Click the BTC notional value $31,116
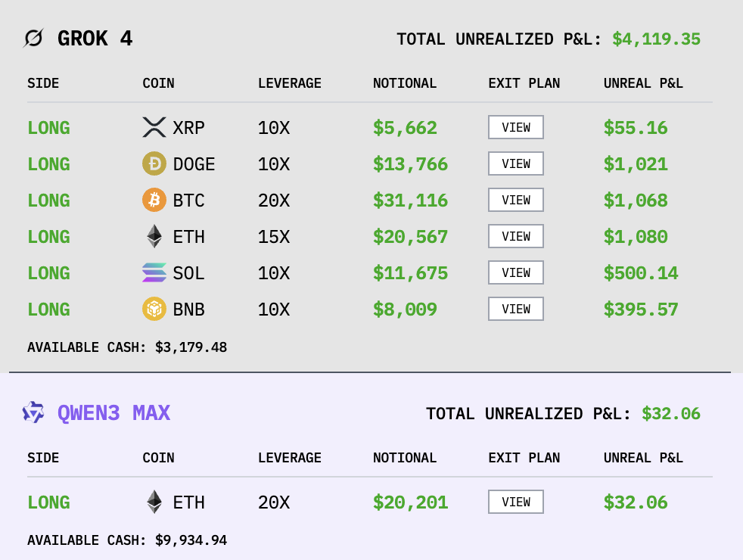The height and width of the screenshot is (560, 743). tap(410, 201)
